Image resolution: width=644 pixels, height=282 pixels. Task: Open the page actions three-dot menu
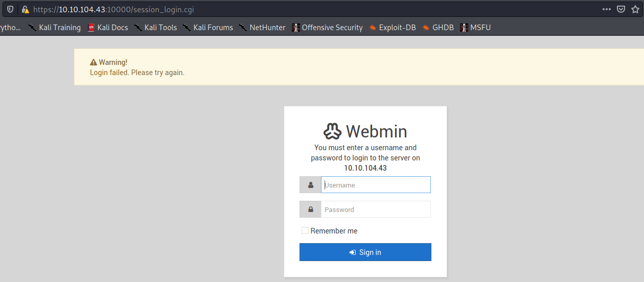pyautogui.click(x=606, y=9)
